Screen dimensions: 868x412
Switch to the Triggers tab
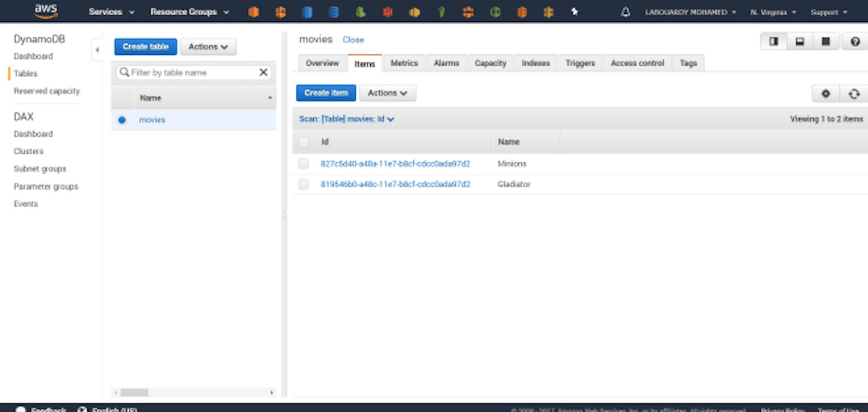[x=580, y=63]
